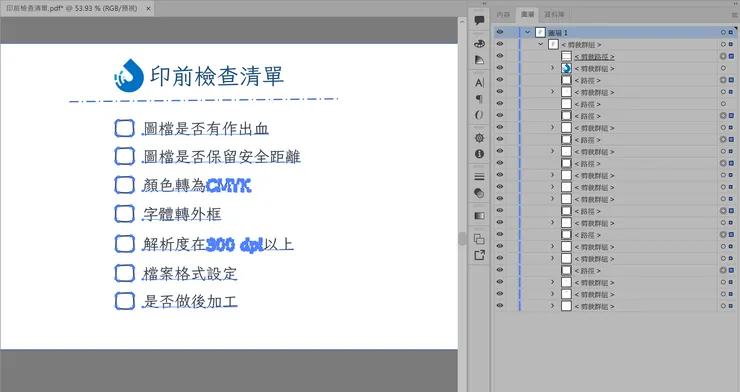This screenshot has height=392, width=740.
Task: Open the Appearance panel sun icon
Action: coord(479,138)
